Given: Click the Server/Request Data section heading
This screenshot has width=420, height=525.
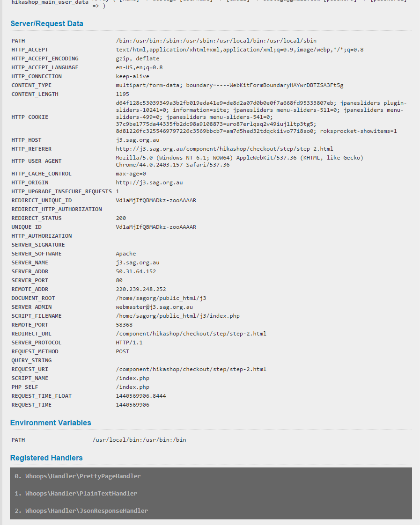Looking at the screenshot, I should pos(47,23).
